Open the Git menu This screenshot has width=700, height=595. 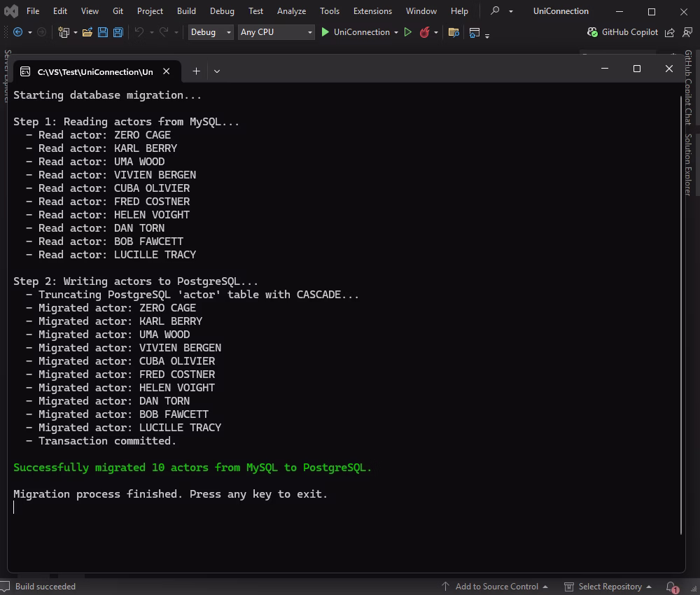pyautogui.click(x=118, y=11)
